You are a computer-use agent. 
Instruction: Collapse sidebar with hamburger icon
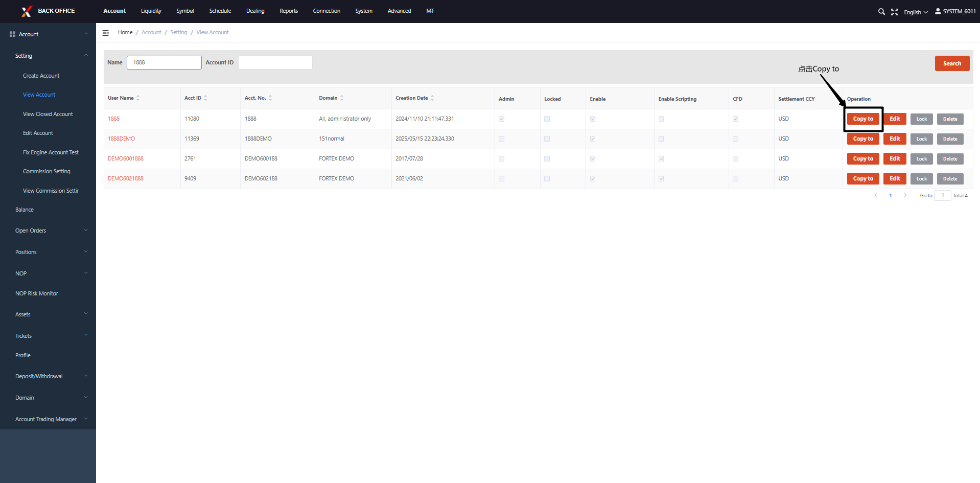[x=106, y=33]
